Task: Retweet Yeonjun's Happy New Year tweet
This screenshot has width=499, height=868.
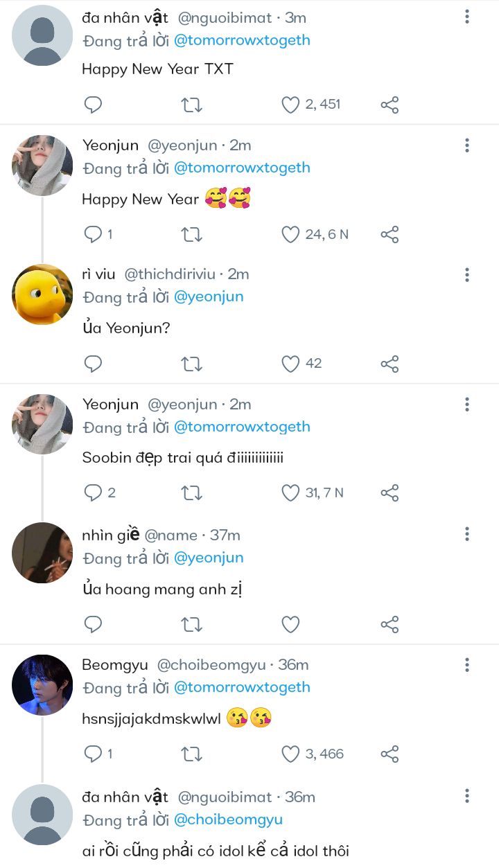Action: pyautogui.click(x=191, y=235)
